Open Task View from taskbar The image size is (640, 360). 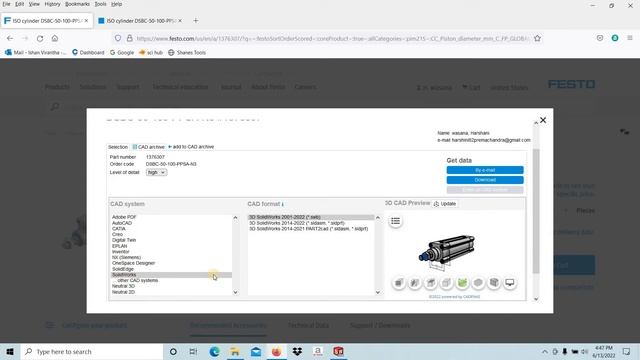pyautogui.click(x=193, y=351)
